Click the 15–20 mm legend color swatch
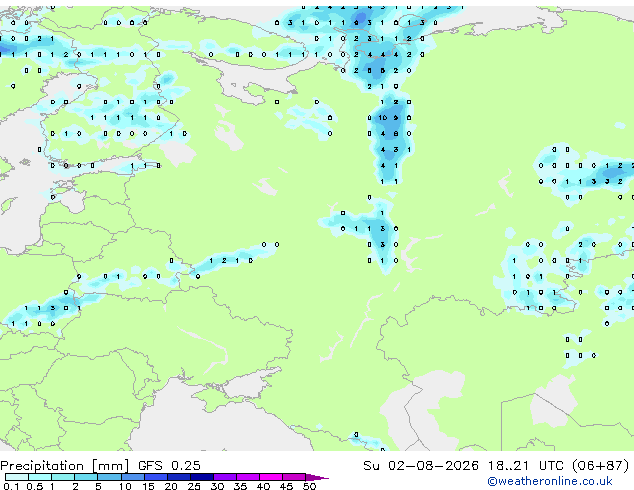 155,477
